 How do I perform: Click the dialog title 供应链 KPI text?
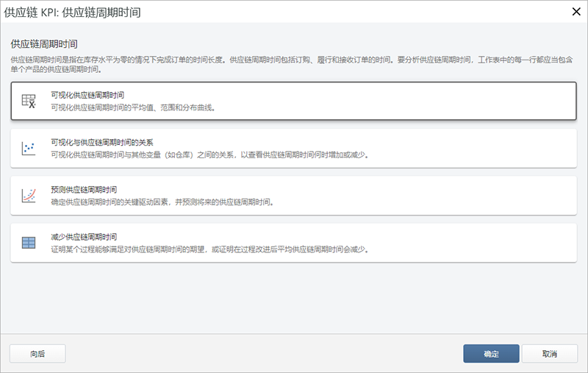73,12
